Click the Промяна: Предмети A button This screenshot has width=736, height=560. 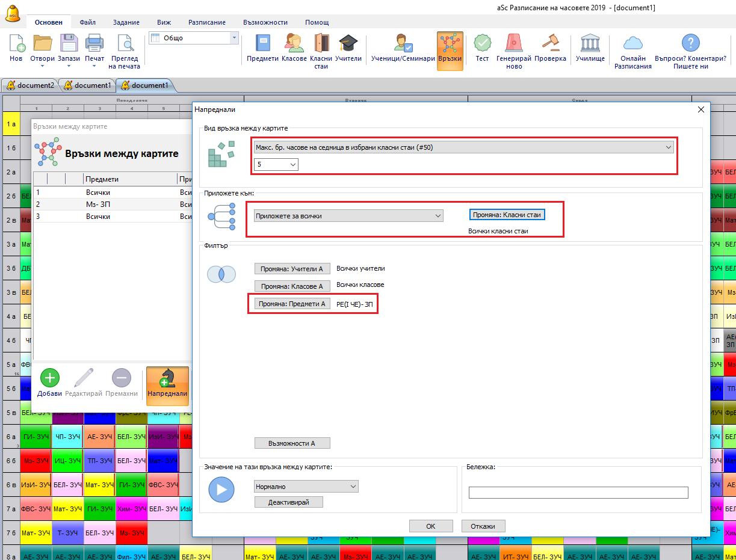click(292, 304)
